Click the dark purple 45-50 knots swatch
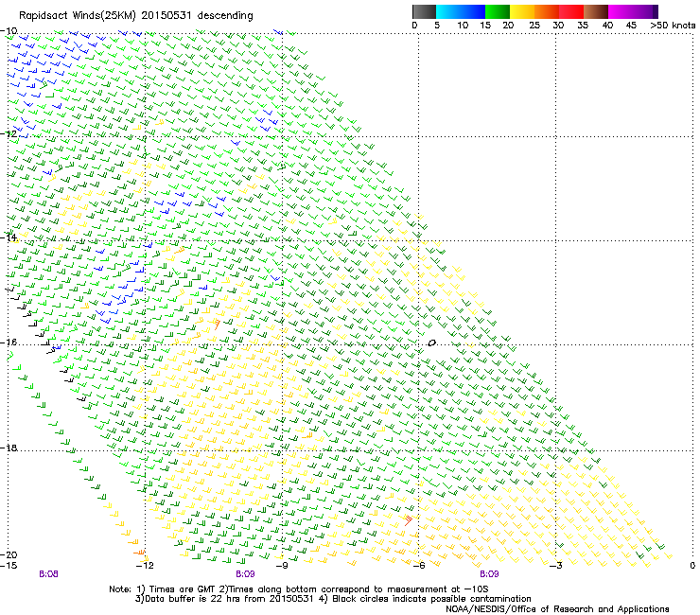 pyautogui.click(x=645, y=11)
